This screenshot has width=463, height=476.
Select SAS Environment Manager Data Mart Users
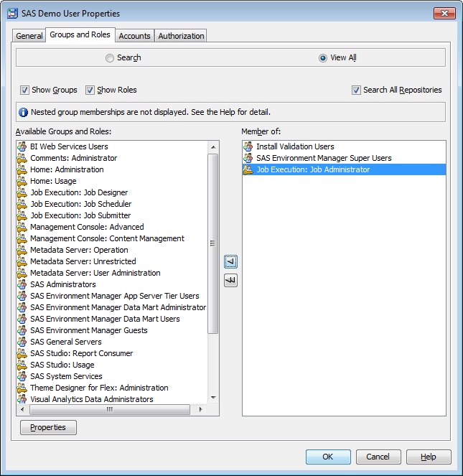[x=105, y=319]
